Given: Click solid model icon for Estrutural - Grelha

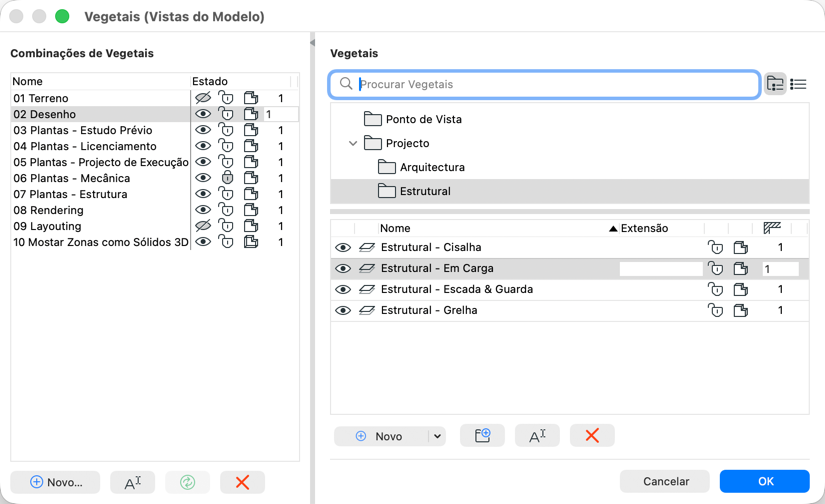Looking at the screenshot, I should 741,310.
